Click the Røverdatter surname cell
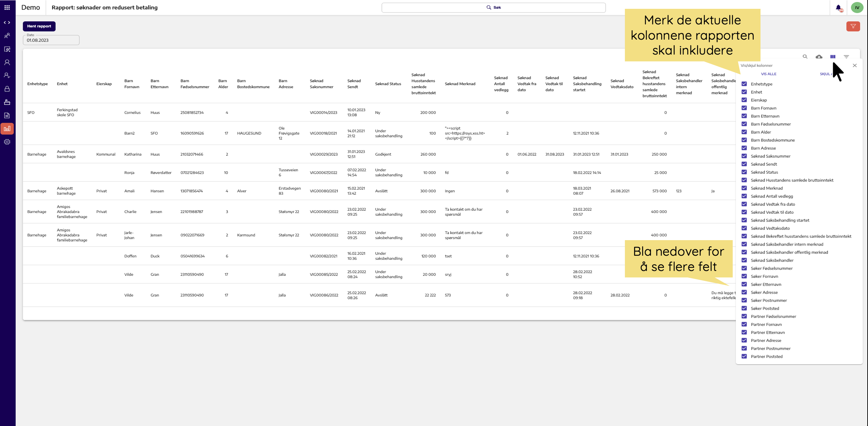Screen dimensions: 868x426 coord(161,173)
